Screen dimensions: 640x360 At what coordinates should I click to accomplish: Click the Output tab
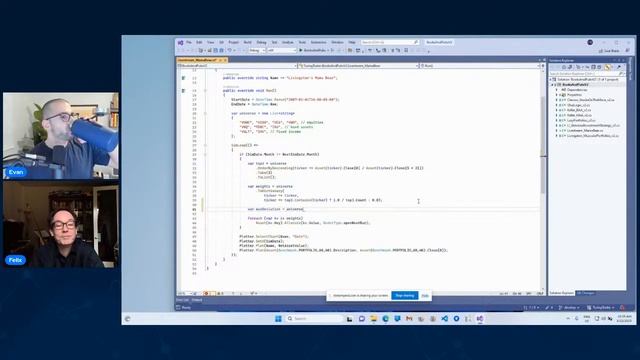[197, 300]
